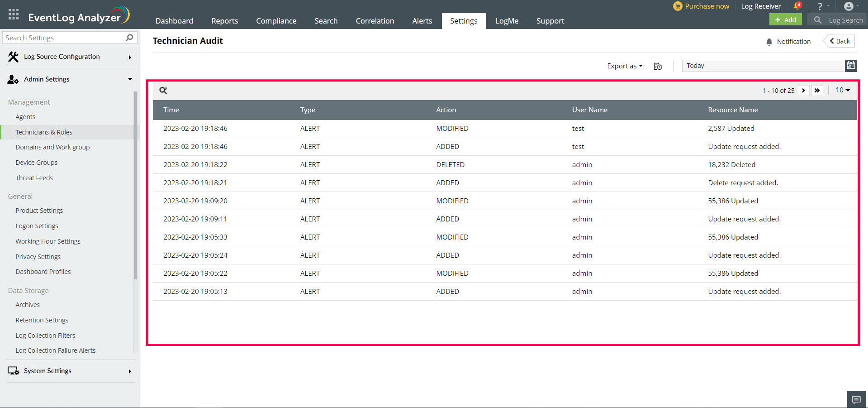Open Threat Feeds settings
868x408 pixels.
34,178
